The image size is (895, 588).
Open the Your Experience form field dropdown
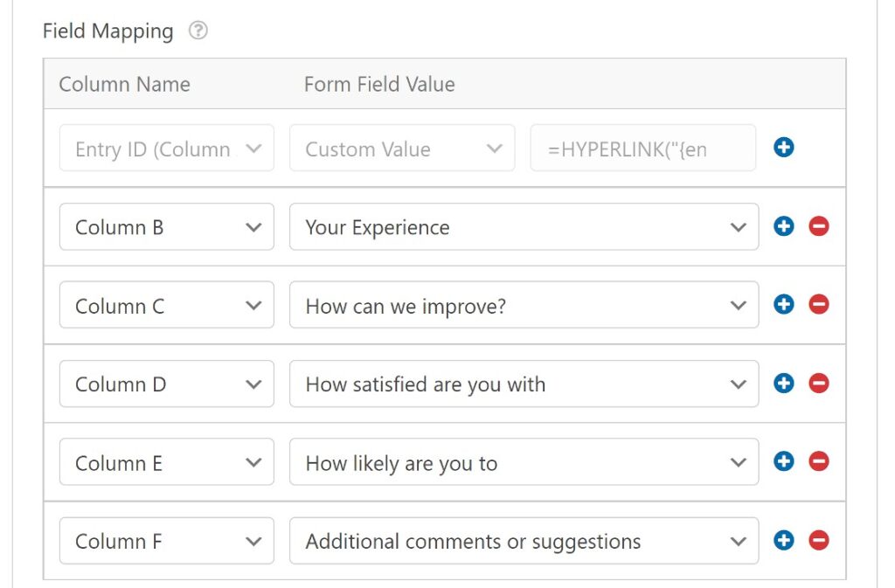tap(524, 226)
